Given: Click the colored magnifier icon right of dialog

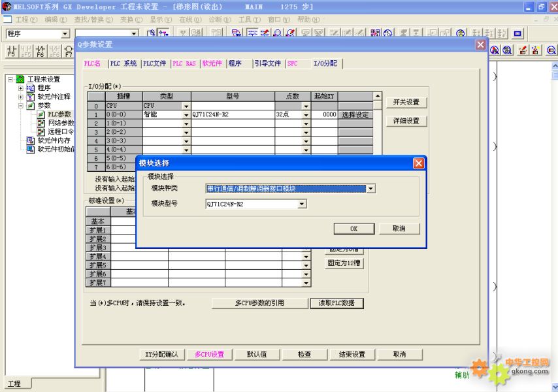Looking at the screenshot, I should click(x=495, y=50).
